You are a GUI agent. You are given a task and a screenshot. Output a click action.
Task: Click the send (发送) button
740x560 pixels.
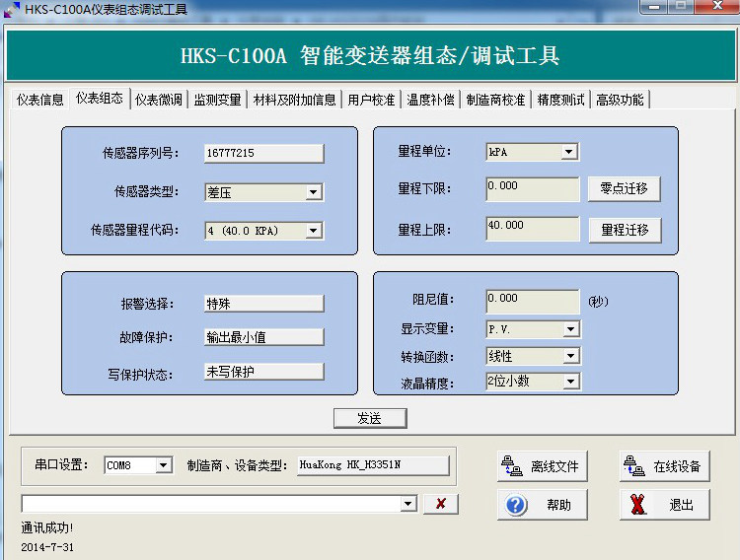click(x=370, y=418)
